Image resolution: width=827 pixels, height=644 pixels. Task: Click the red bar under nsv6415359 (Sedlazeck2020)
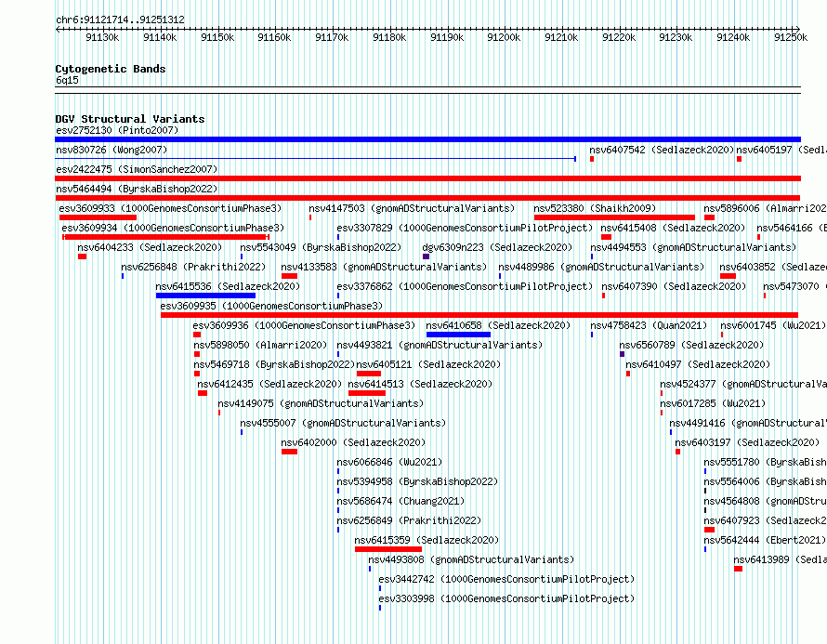click(388, 549)
